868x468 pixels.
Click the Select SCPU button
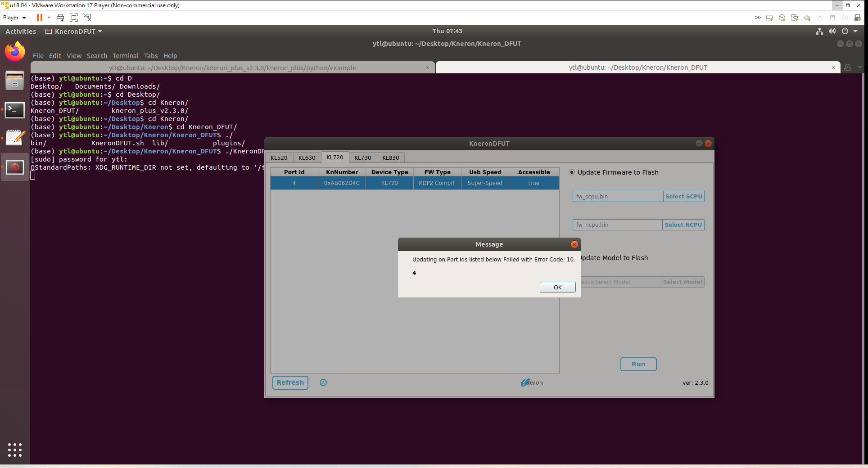point(683,197)
